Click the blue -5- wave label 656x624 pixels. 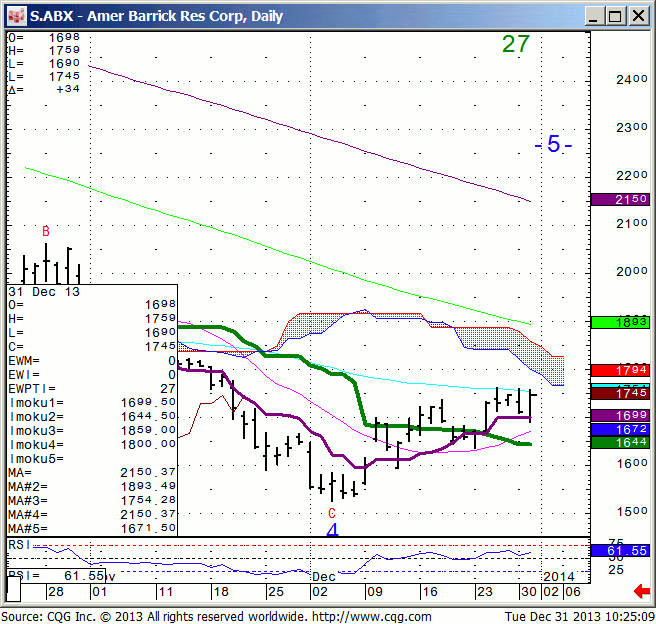coord(553,145)
